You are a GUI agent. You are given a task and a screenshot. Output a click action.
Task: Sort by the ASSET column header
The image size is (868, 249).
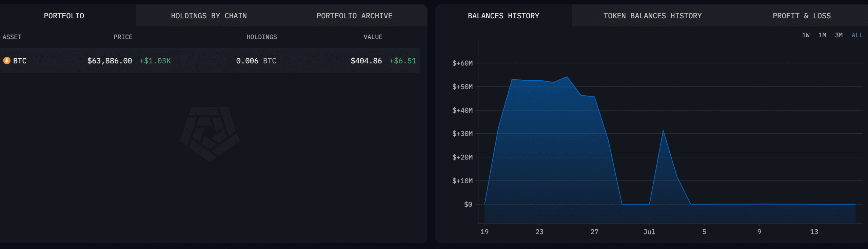12,37
